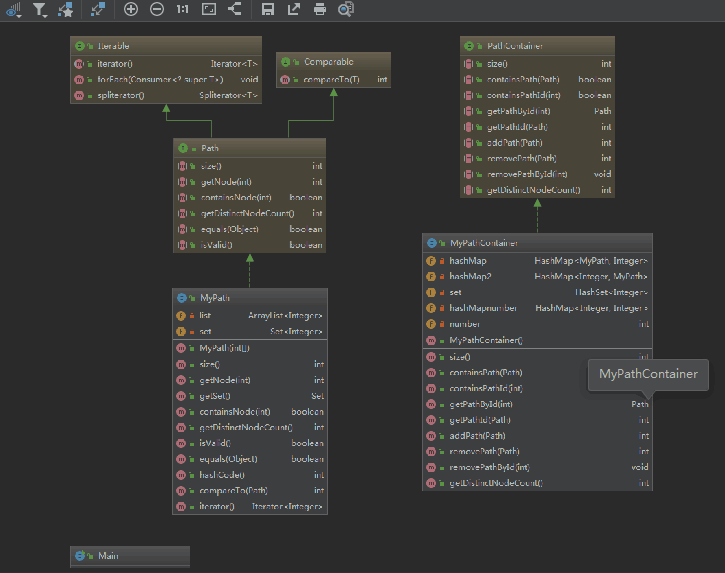Click the Comparable interface icon
Image resolution: width=725 pixels, height=573 pixels.
286,62
